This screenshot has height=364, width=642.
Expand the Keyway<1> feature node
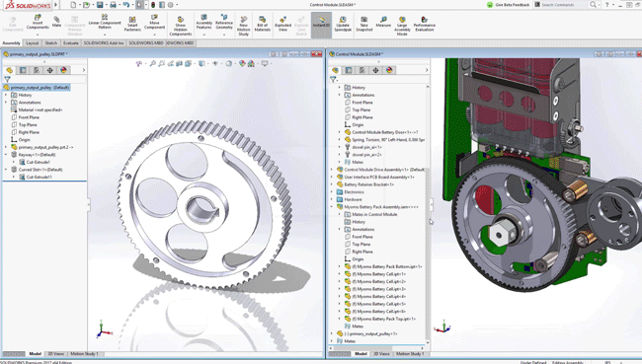[x=6, y=155]
